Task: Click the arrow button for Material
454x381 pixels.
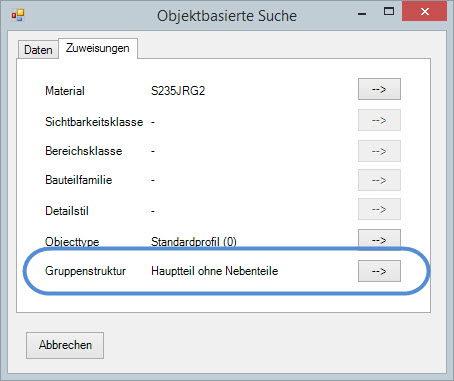Action: tap(379, 89)
